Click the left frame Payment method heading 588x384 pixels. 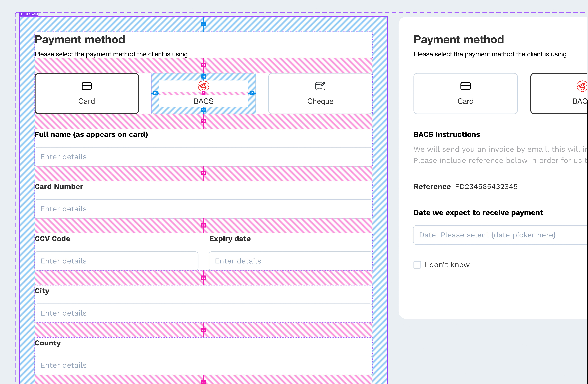(x=80, y=40)
